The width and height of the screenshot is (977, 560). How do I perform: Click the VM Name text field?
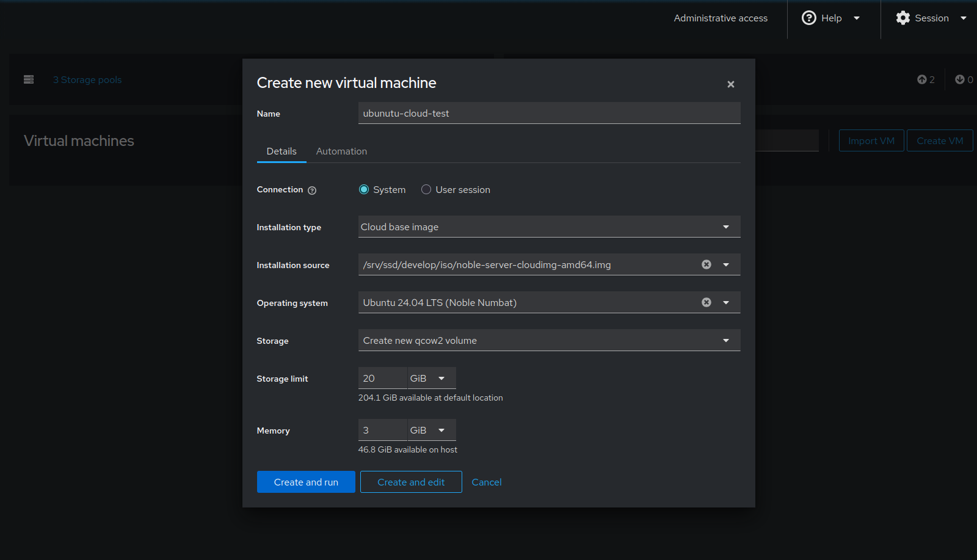(x=548, y=113)
